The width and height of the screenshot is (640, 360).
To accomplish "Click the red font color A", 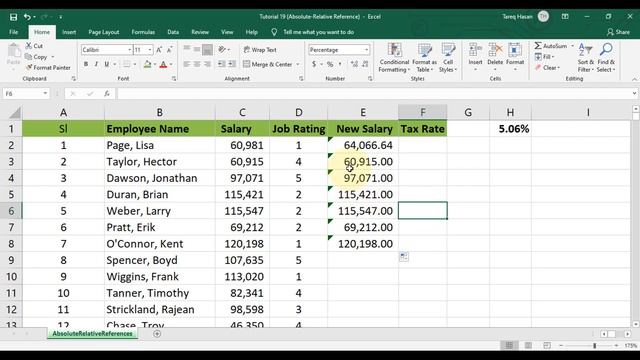I will pos(163,64).
